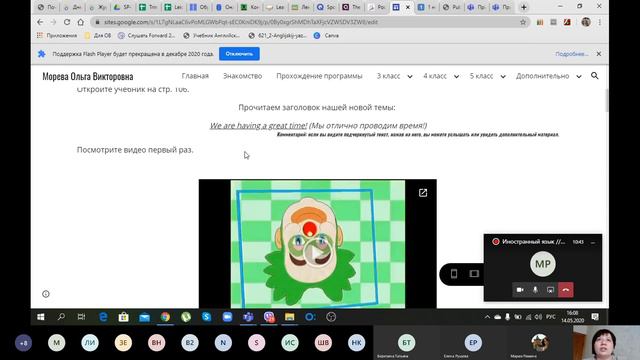Open Chrome three-dot menu
This screenshot has height=360, width=640.
[600, 22]
